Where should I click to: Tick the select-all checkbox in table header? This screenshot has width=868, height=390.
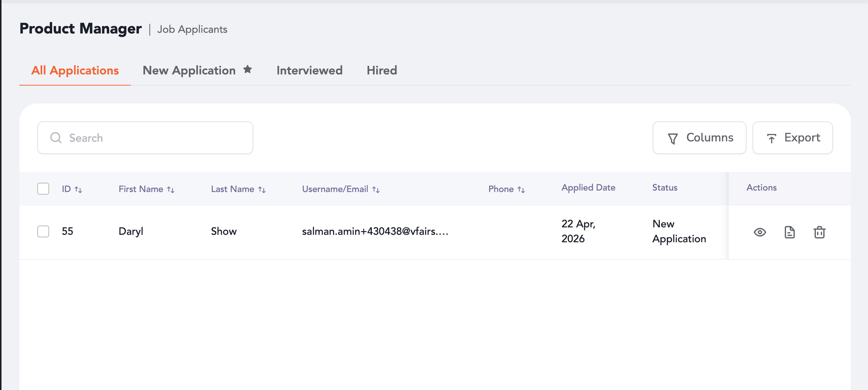(43, 189)
